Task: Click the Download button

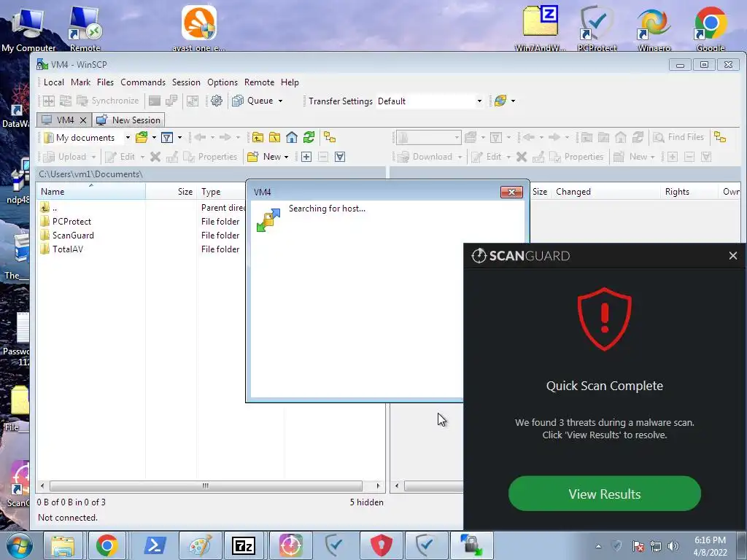Action: coord(425,157)
